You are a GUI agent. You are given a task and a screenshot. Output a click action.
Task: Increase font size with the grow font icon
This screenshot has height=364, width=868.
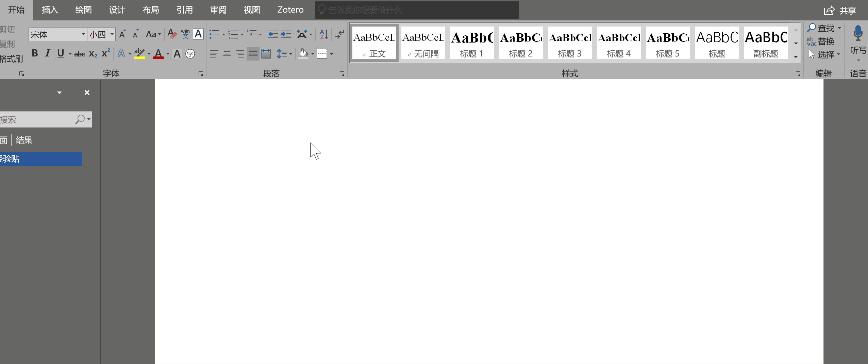tap(122, 34)
